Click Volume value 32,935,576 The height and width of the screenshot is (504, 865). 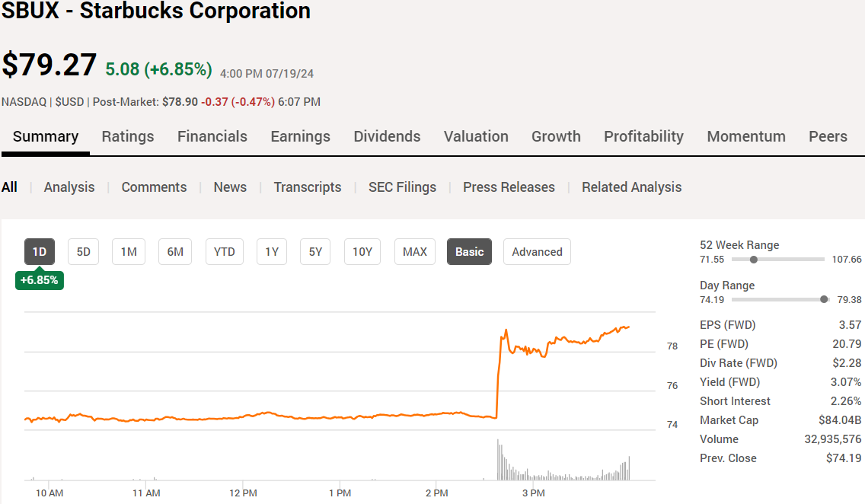tap(832, 439)
